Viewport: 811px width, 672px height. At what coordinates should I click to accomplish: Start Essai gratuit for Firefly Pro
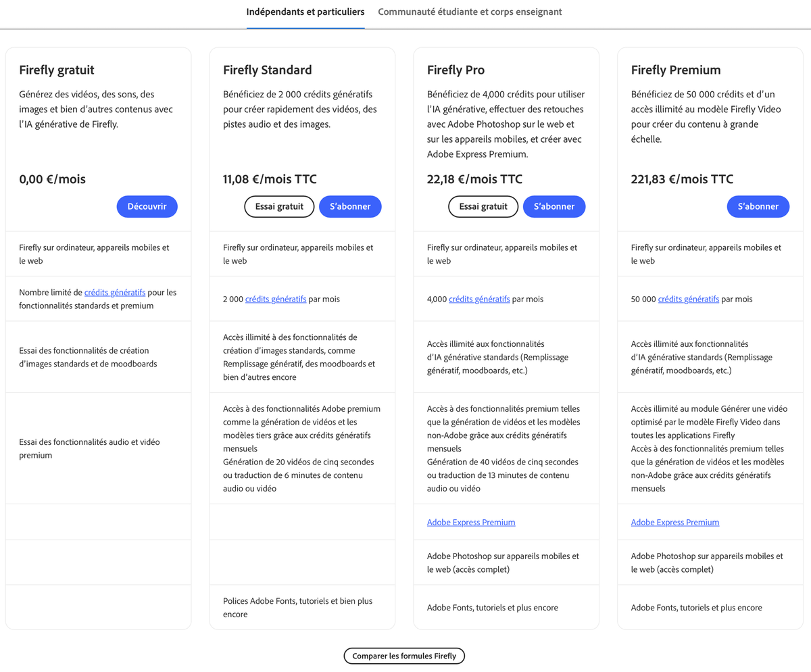[x=483, y=206]
